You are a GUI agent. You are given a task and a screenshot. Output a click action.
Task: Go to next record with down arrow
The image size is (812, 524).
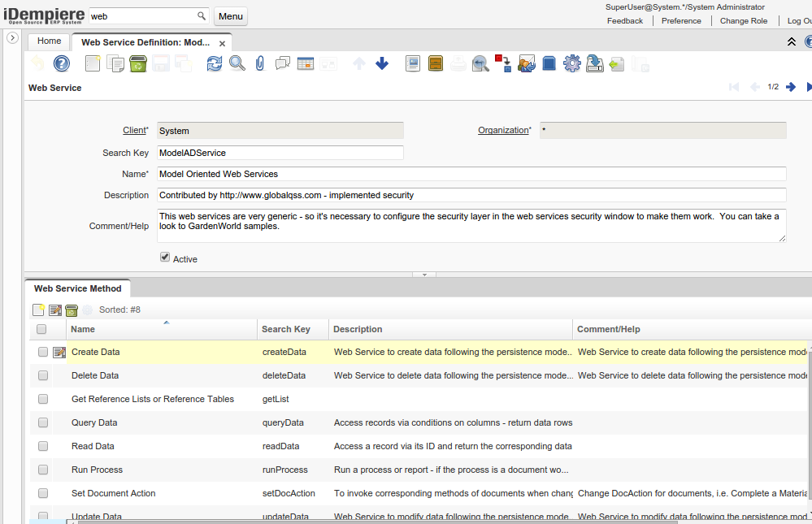pos(382,63)
